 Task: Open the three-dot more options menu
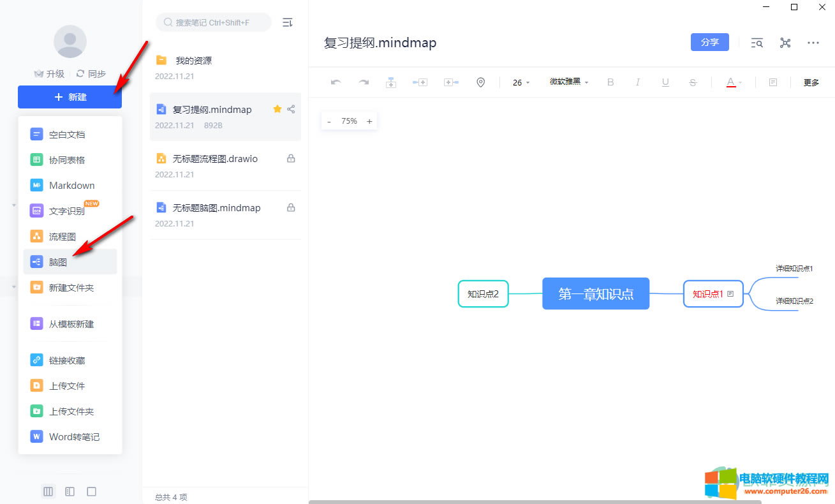click(813, 43)
